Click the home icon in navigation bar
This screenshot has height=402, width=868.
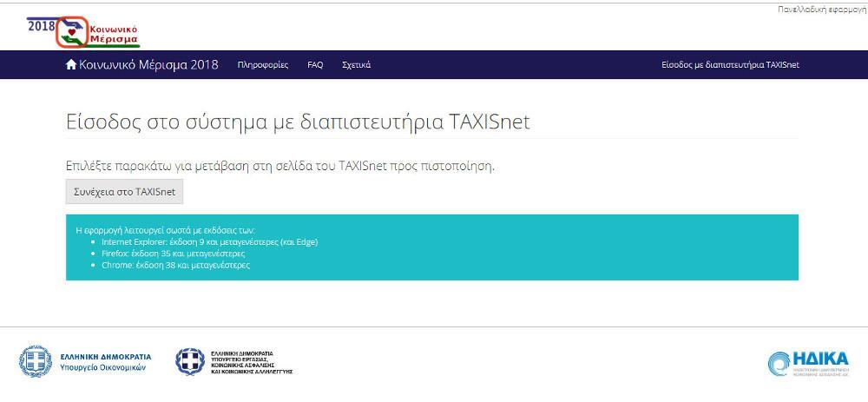coord(71,65)
